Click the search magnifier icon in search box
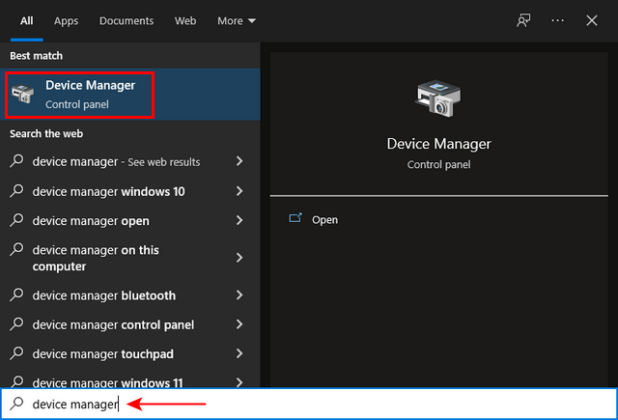Image resolution: width=618 pixels, height=420 pixels. (18, 404)
